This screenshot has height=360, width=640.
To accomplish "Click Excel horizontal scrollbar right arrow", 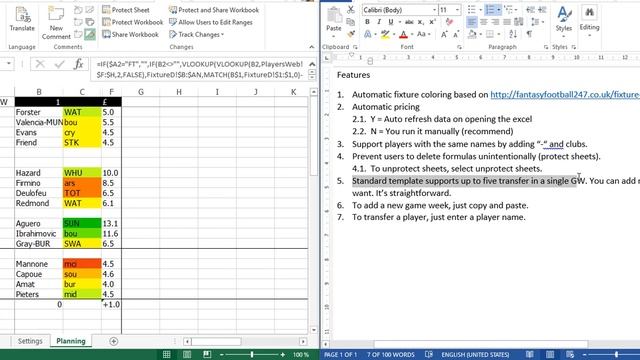I will (303, 341).
